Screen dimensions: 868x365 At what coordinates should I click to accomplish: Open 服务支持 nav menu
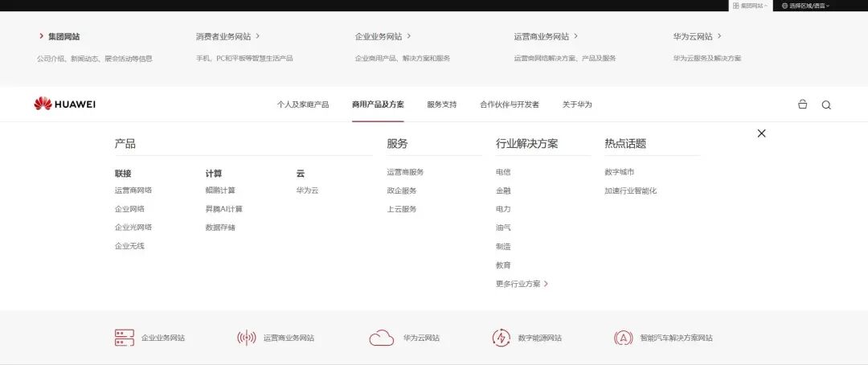[442, 105]
